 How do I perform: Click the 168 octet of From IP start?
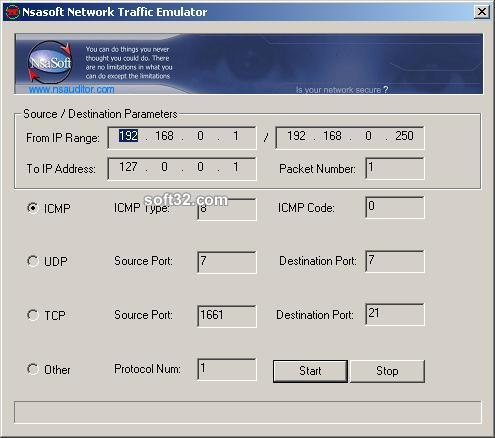(164, 136)
